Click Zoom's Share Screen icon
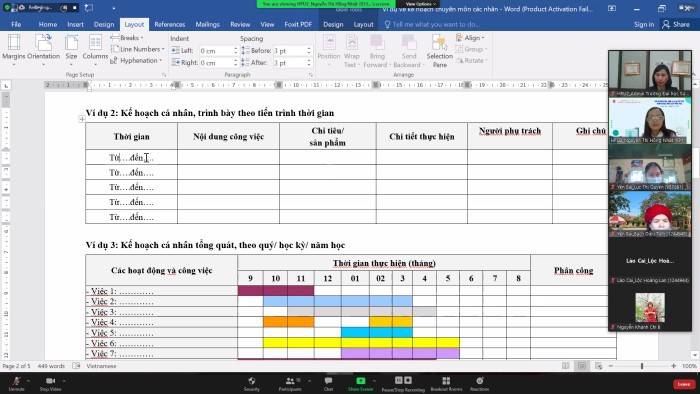Image resolution: width=700 pixels, height=394 pixels. (360, 384)
